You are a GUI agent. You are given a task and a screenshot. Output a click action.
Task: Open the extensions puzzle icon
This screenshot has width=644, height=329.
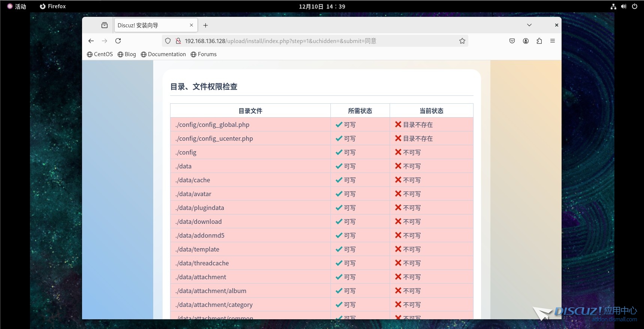539,41
